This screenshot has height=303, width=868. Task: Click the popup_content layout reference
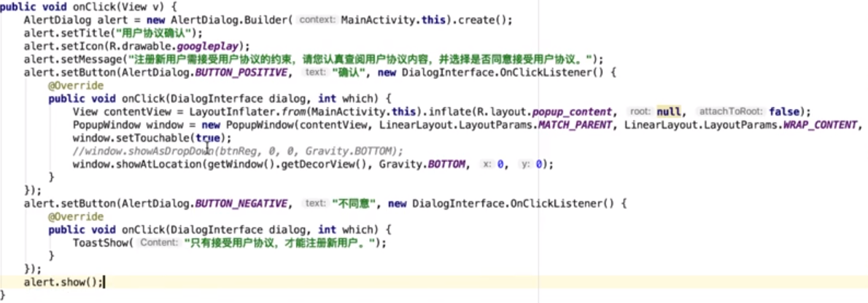[x=573, y=112]
